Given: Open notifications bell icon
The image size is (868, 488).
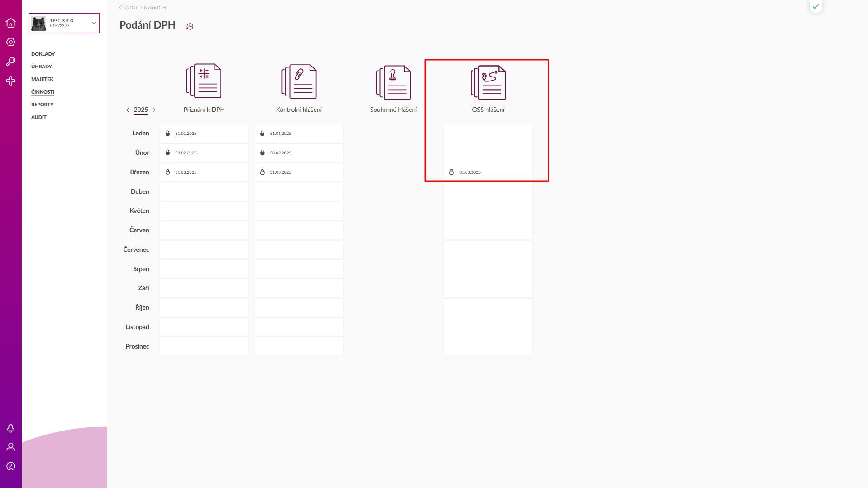Looking at the screenshot, I should coord(10,428).
